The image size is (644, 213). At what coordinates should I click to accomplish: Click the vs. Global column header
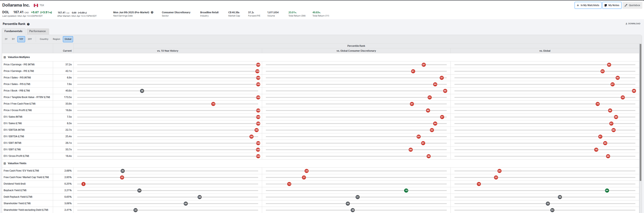tap(545, 51)
